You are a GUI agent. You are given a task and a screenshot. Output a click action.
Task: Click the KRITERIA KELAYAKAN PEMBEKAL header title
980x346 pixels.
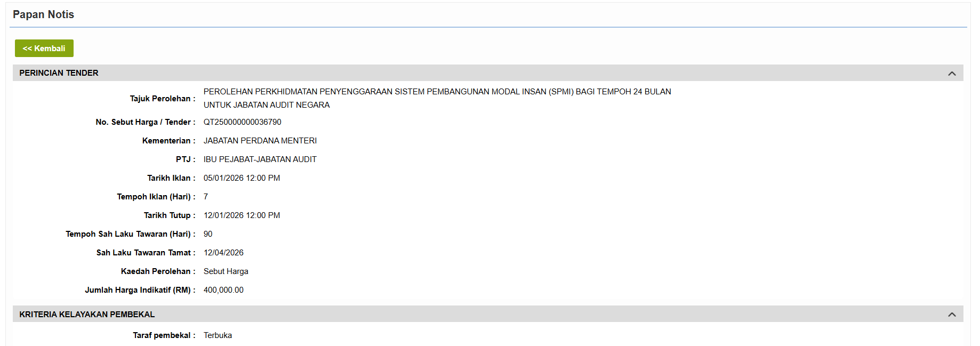pos(87,315)
